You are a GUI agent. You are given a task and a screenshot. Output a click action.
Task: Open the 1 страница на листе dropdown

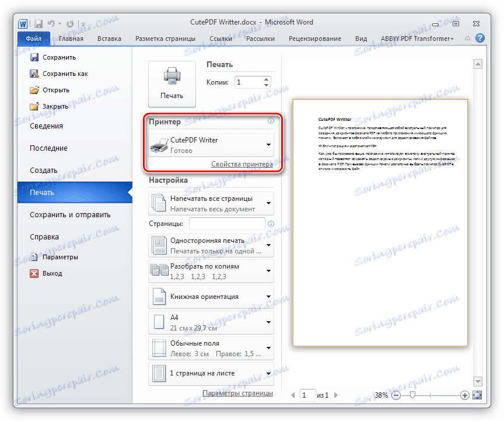[x=211, y=374]
